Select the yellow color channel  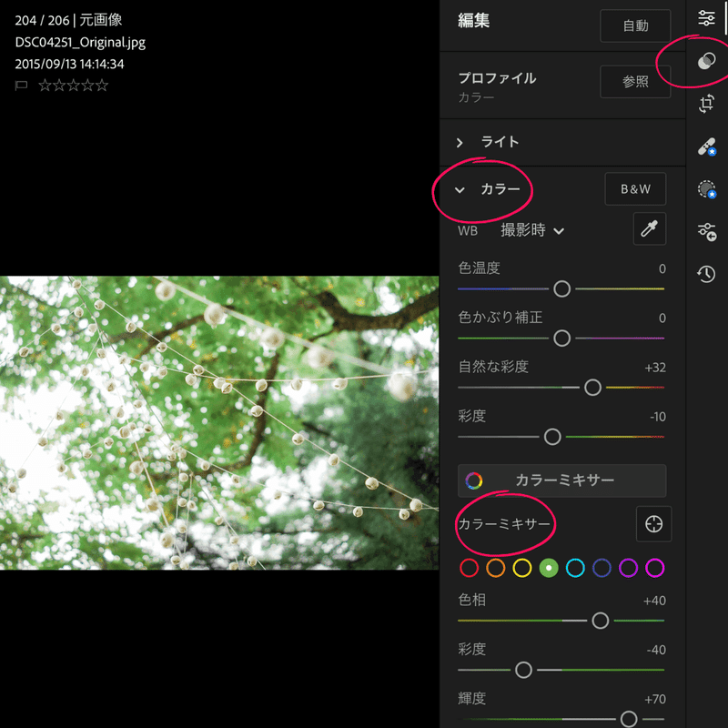(521, 568)
